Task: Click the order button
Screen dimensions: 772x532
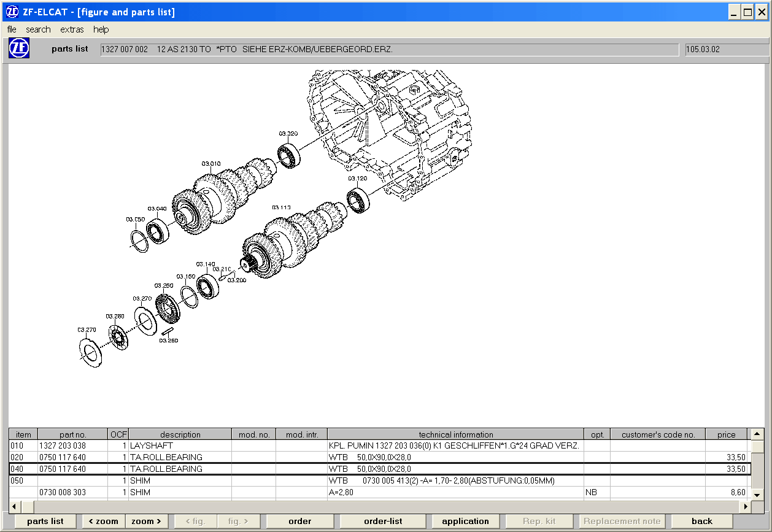Action: (x=299, y=522)
